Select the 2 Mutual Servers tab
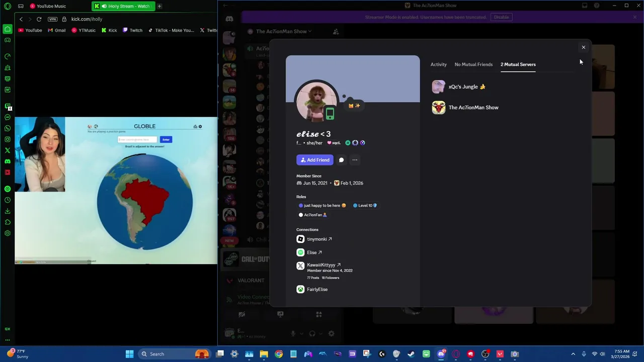 (x=518, y=64)
